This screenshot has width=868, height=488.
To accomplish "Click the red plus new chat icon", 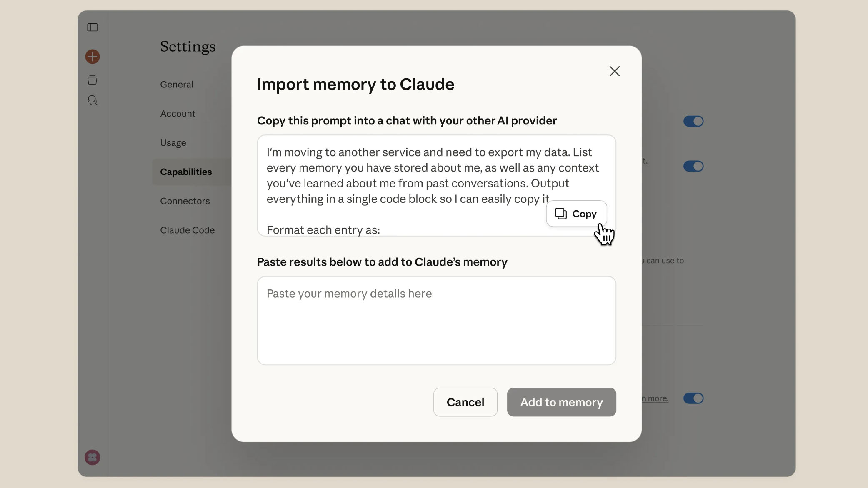I will [x=92, y=56].
